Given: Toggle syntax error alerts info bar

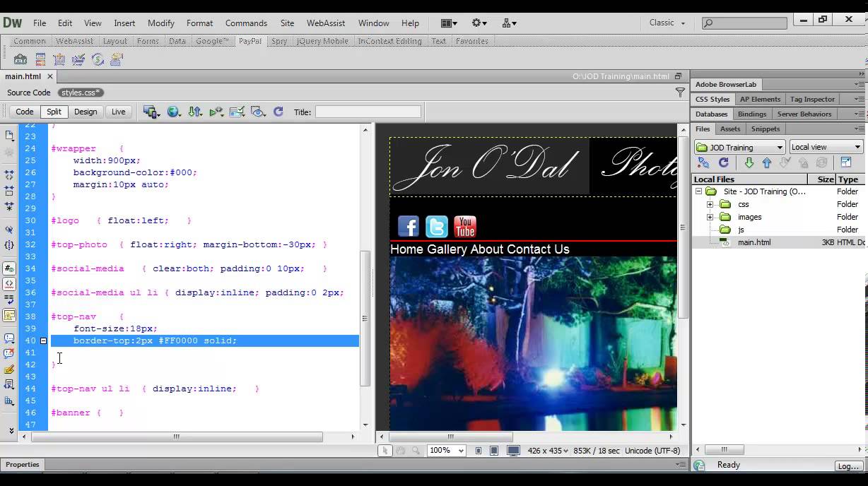Looking at the screenshot, I should [x=9, y=315].
